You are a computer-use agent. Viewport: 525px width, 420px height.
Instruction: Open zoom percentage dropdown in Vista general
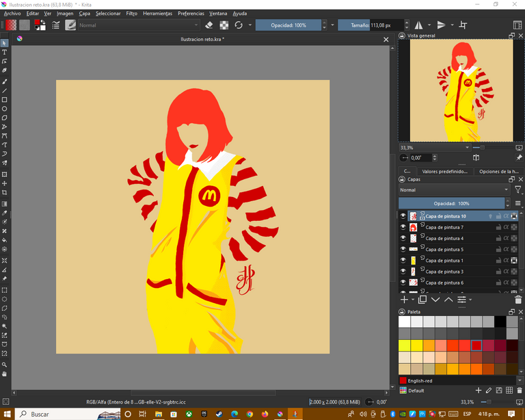pyautogui.click(x=434, y=148)
